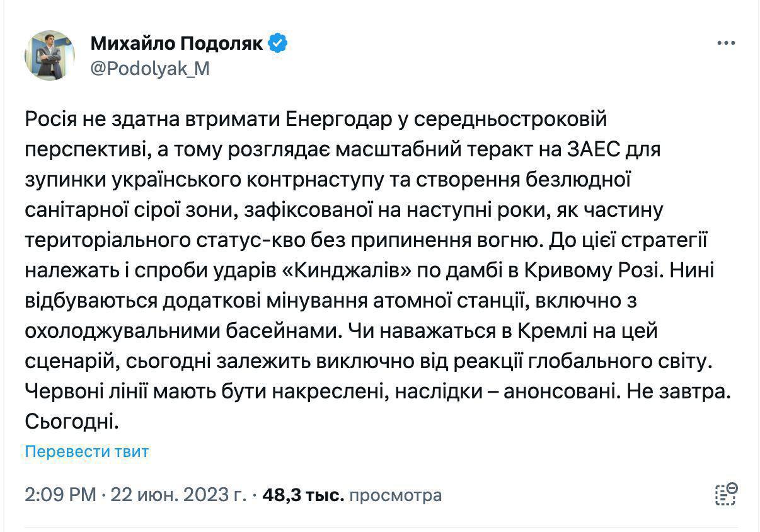Open Podolyak's profile avatar photo

[x=50, y=55]
